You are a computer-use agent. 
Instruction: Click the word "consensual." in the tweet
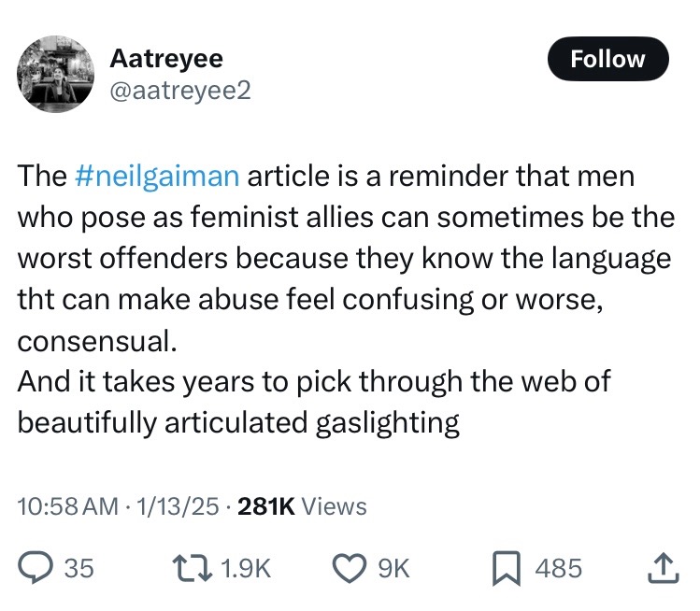pos(96,340)
